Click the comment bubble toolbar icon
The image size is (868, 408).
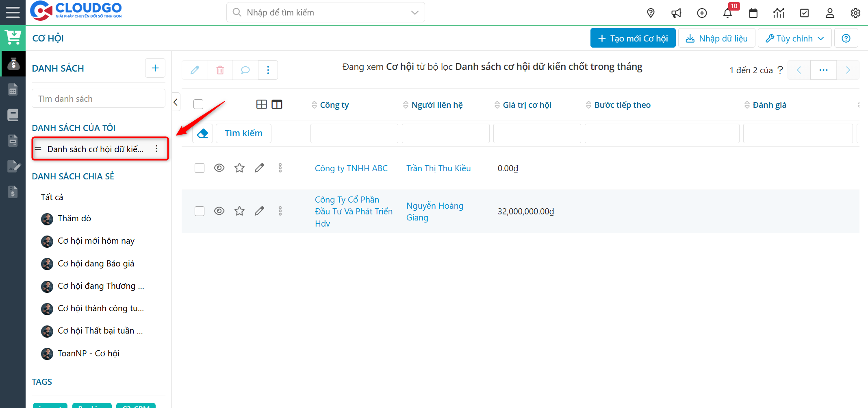[x=245, y=70]
